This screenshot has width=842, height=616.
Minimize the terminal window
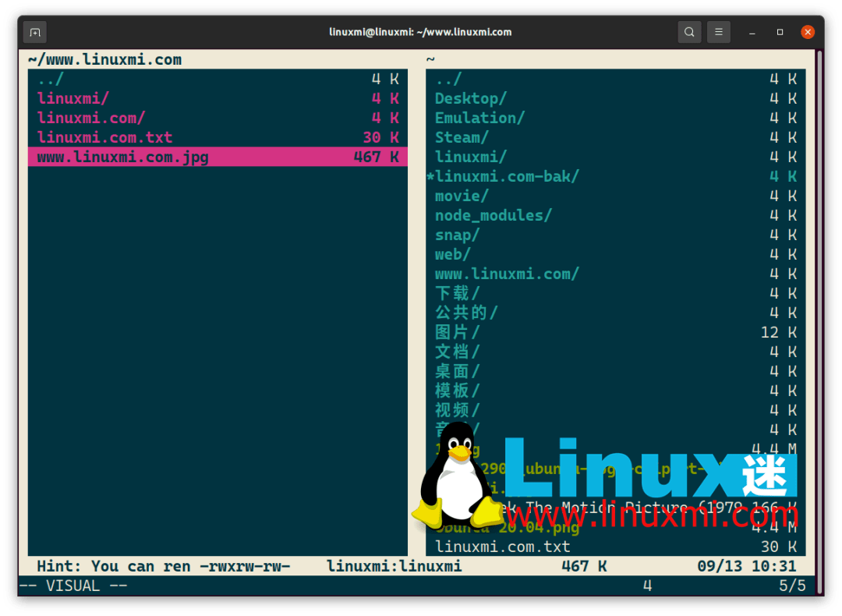point(752,33)
